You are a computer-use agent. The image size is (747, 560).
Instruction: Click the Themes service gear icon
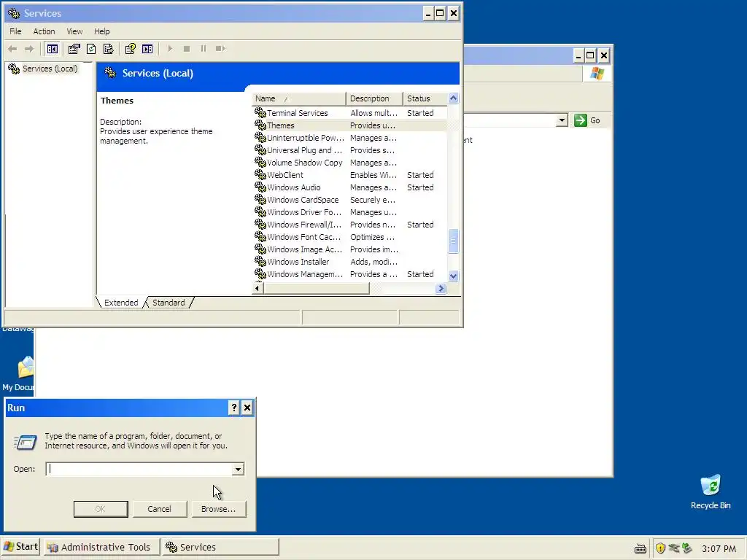pyautogui.click(x=260, y=125)
